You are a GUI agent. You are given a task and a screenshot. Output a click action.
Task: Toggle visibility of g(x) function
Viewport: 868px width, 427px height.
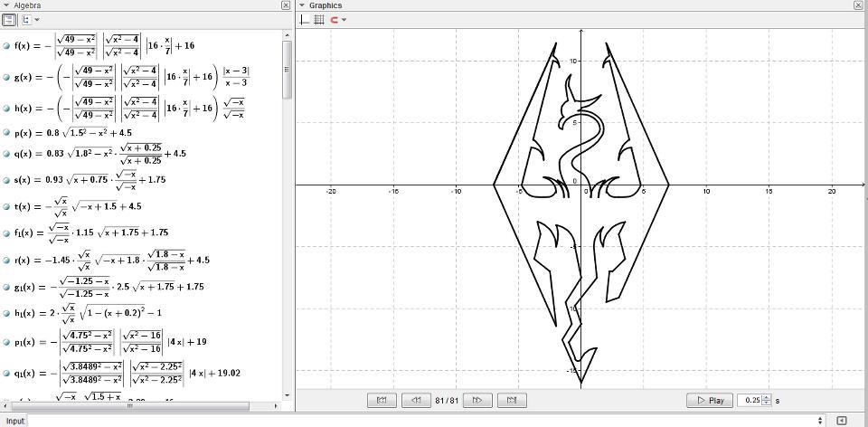7,77
